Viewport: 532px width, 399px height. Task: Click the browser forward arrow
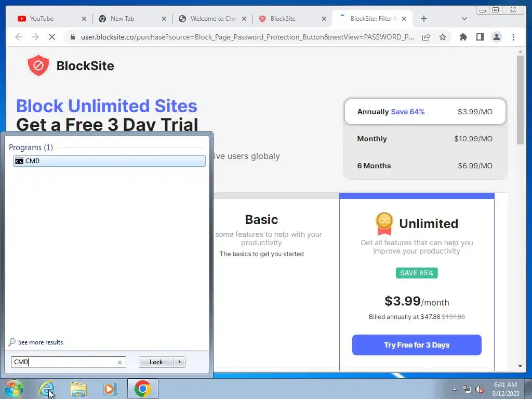pos(35,37)
